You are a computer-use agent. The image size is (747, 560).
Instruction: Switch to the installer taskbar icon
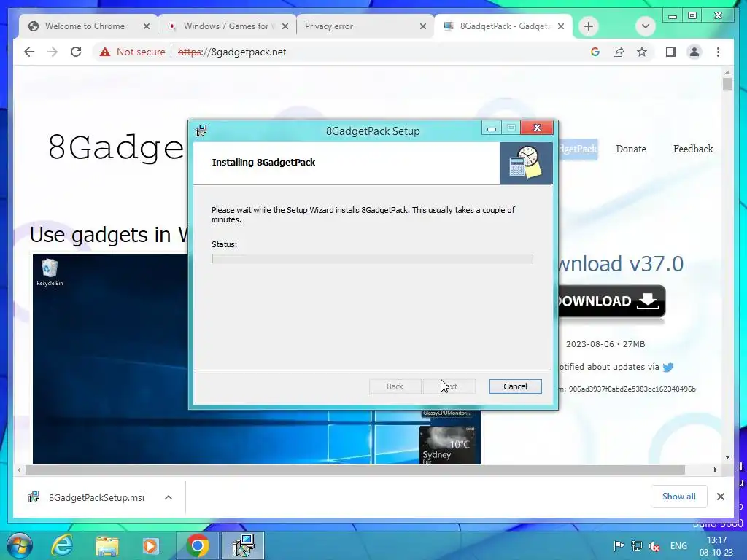[x=243, y=545]
